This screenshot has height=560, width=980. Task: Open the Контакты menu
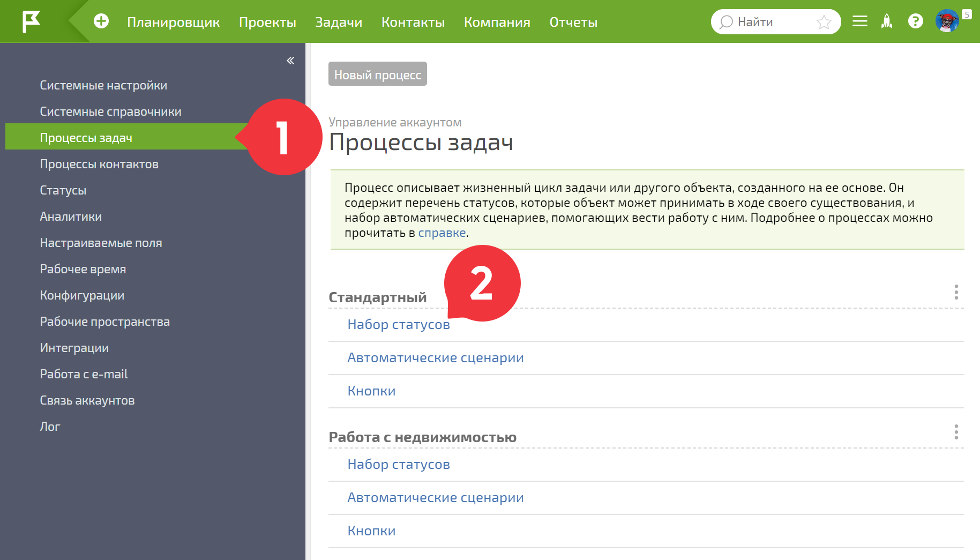[x=413, y=22]
